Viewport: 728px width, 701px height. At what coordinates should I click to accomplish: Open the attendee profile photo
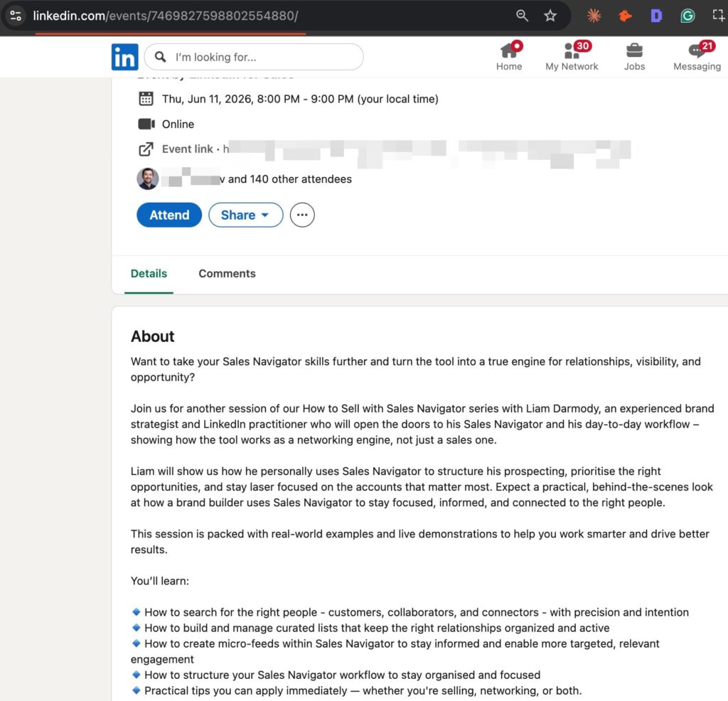point(148,178)
